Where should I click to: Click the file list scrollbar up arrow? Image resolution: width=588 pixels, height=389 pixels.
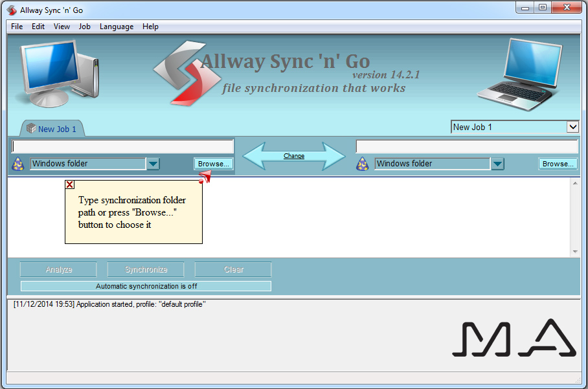point(575,183)
